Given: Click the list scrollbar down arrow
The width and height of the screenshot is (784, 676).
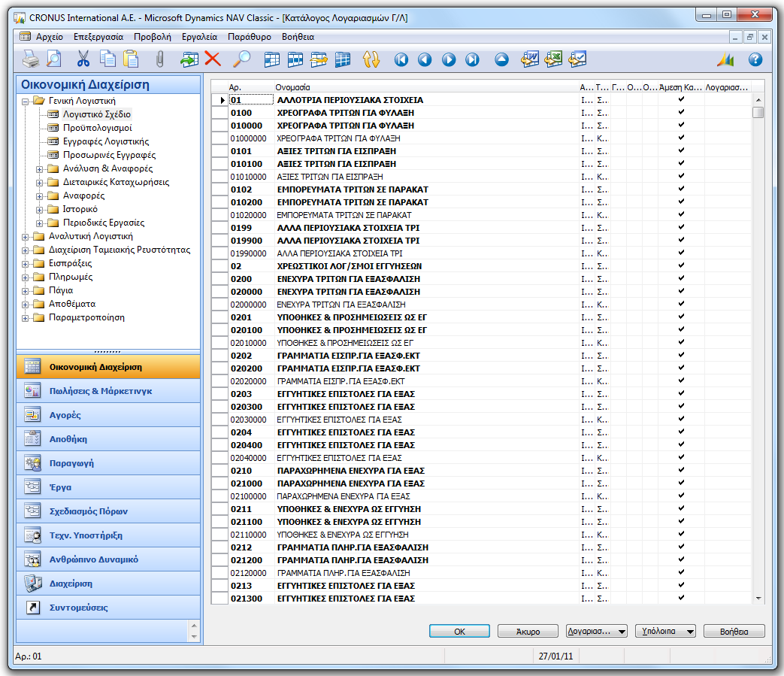Looking at the screenshot, I should pyautogui.click(x=758, y=598).
